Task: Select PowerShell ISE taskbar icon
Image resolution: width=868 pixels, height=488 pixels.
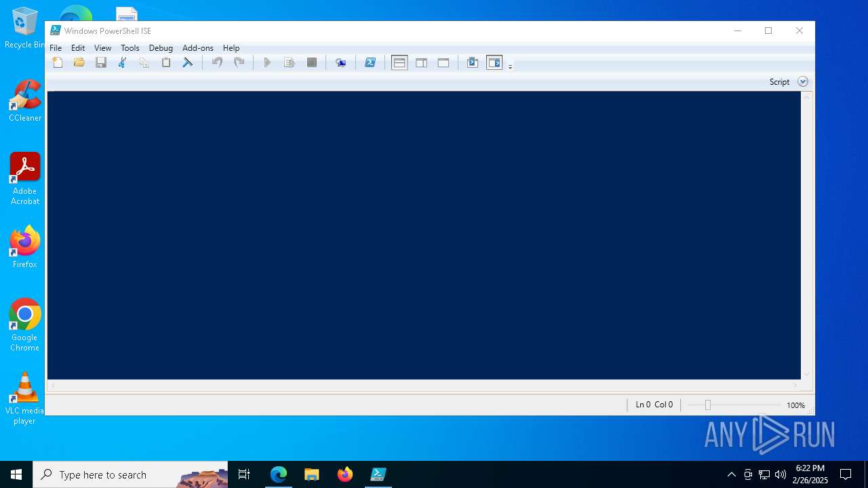Action: pyautogui.click(x=378, y=474)
